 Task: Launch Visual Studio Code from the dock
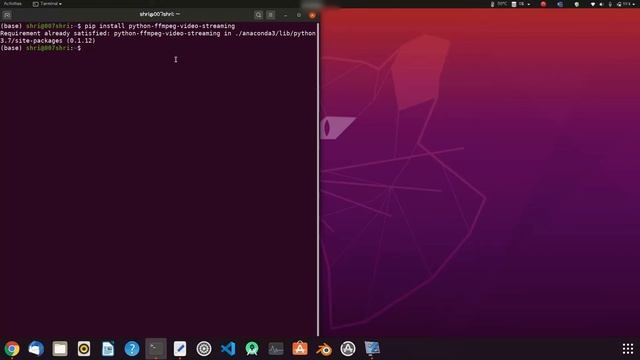(228, 349)
